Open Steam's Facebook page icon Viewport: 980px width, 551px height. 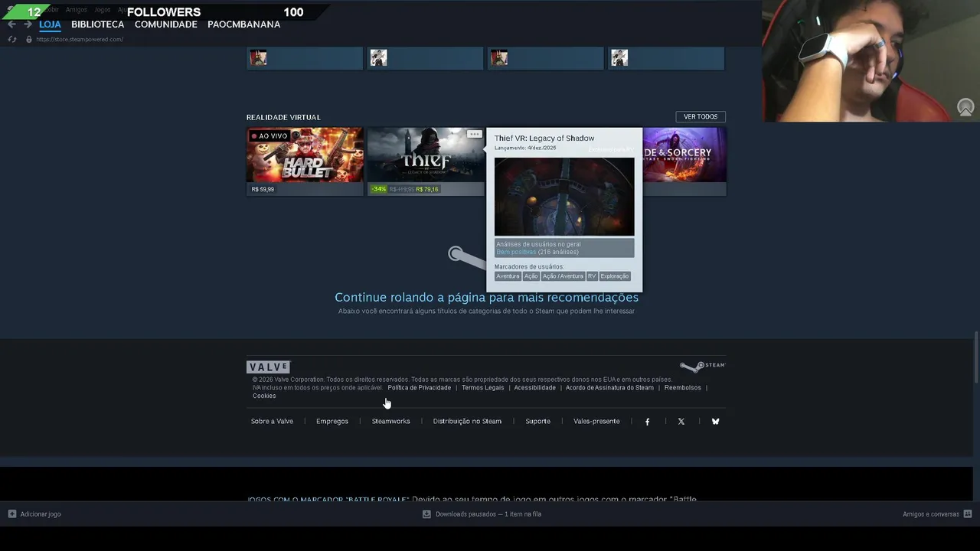(647, 422)
